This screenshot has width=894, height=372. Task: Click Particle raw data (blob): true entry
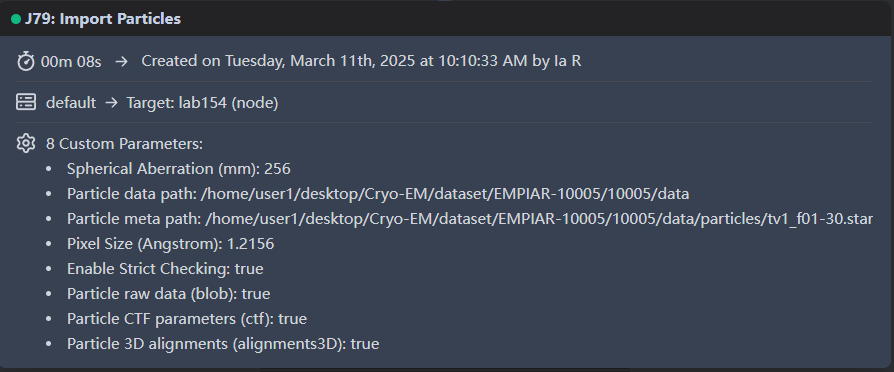tap(168, 294)
